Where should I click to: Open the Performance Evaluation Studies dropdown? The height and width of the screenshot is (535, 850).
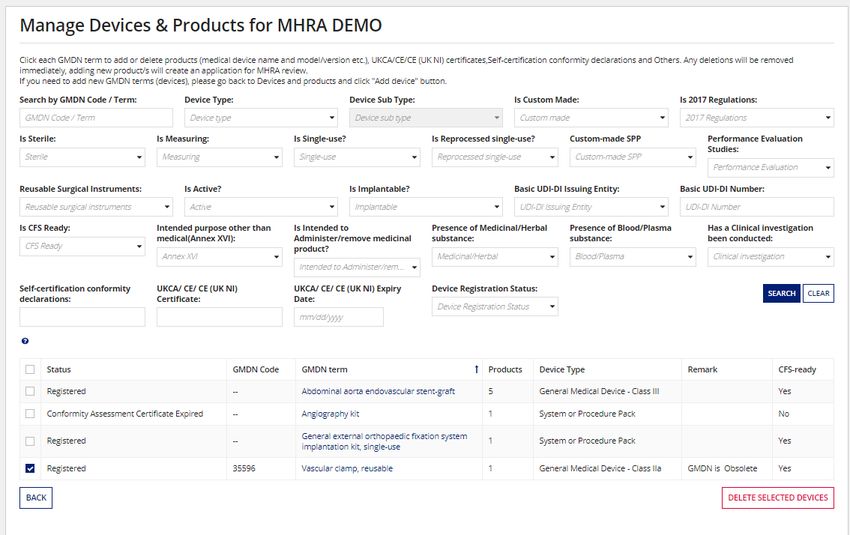pos(770,167)
